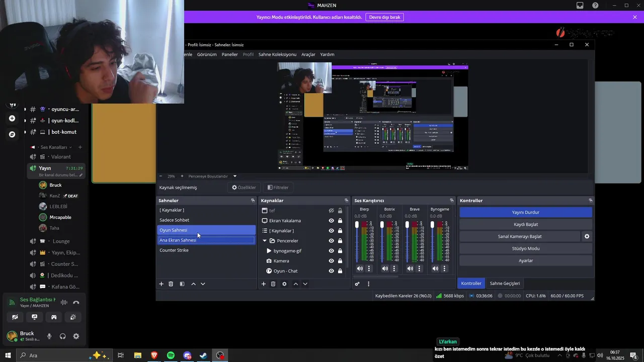The height and width of the screenshot is (362, 644).
Task: Open Botrix channel three-dot options
Action: click(x=394, y=268)
